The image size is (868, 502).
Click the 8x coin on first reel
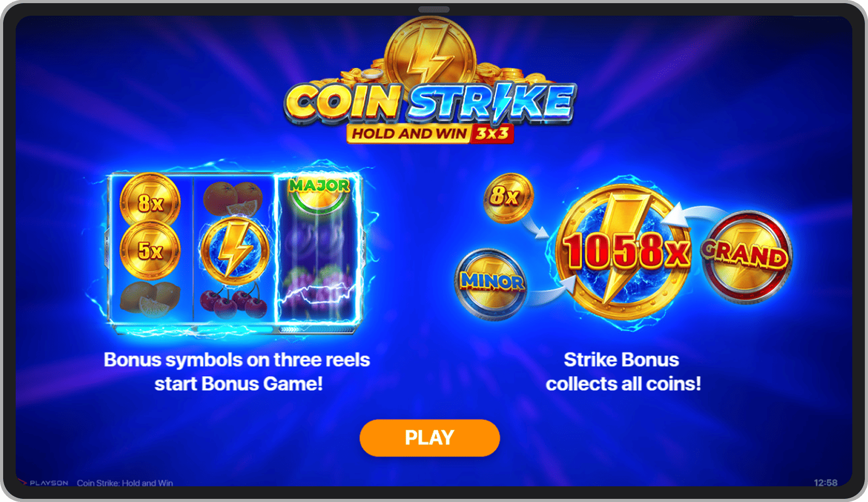pos(150,201)
